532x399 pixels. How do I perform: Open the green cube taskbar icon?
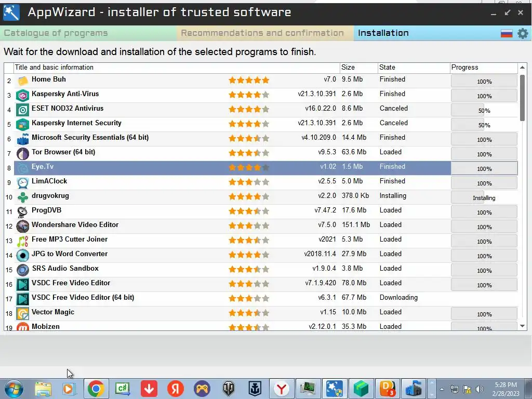(361, 389)
